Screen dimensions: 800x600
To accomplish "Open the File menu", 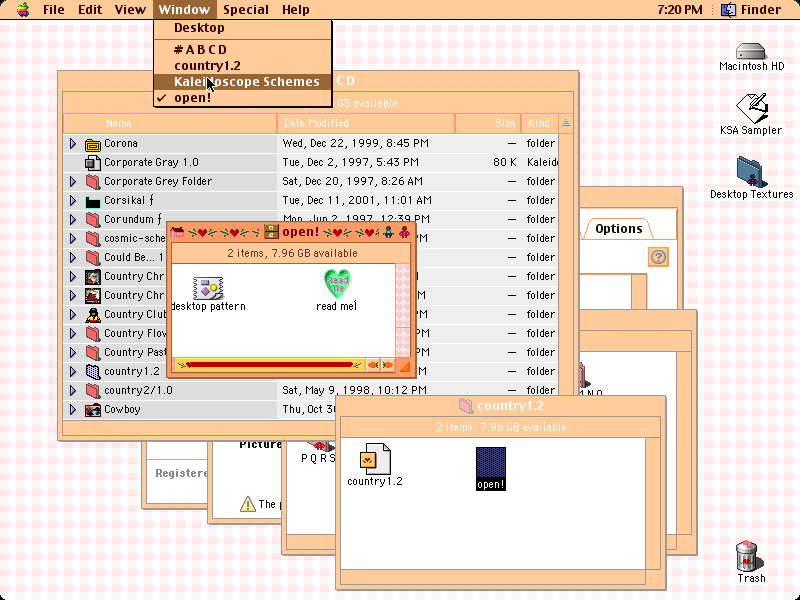I will pyautogui.click(x=54, y=10).
